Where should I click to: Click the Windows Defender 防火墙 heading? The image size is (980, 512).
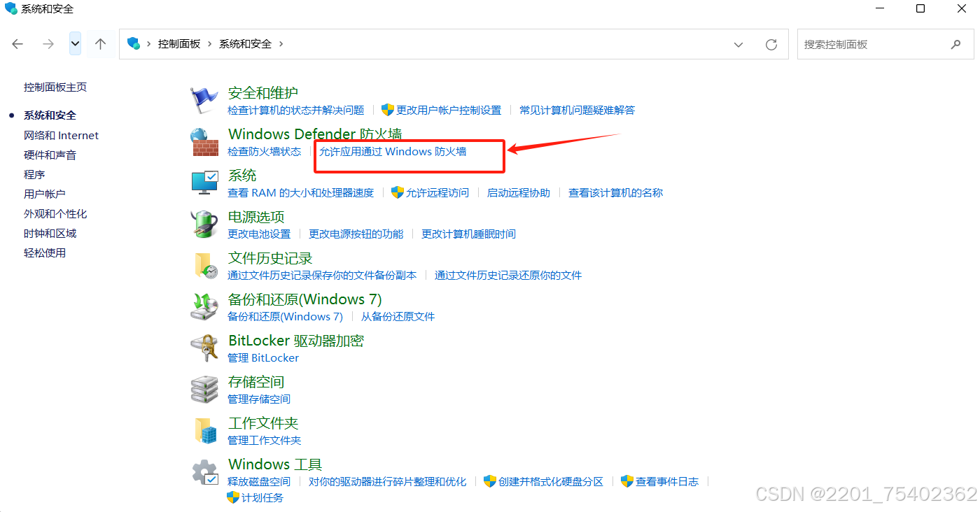315,134
